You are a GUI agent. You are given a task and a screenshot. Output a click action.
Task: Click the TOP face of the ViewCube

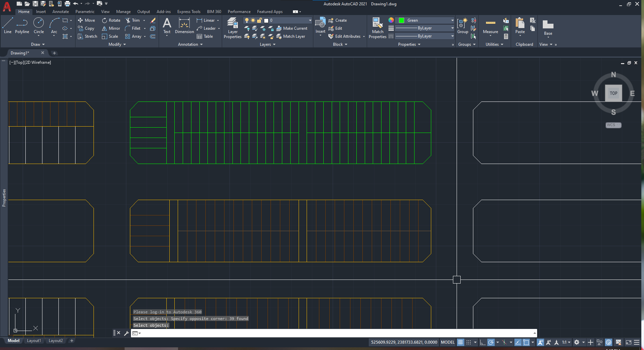613,93
